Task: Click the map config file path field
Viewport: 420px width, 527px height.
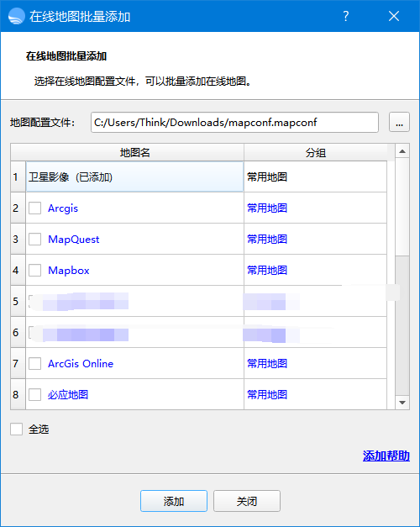Action: 234,123
